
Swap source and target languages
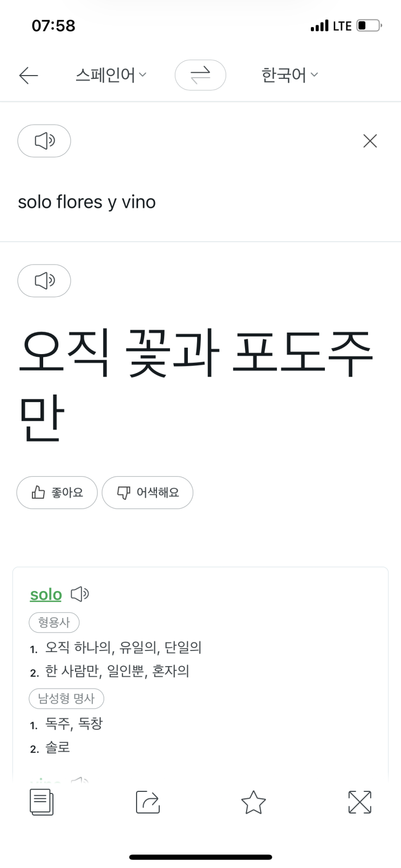(200, 75)
